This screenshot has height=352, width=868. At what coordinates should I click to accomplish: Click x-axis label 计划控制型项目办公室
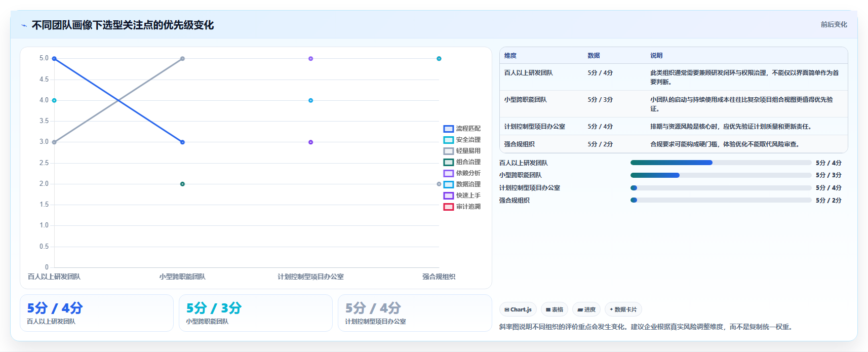coord(310,277)
